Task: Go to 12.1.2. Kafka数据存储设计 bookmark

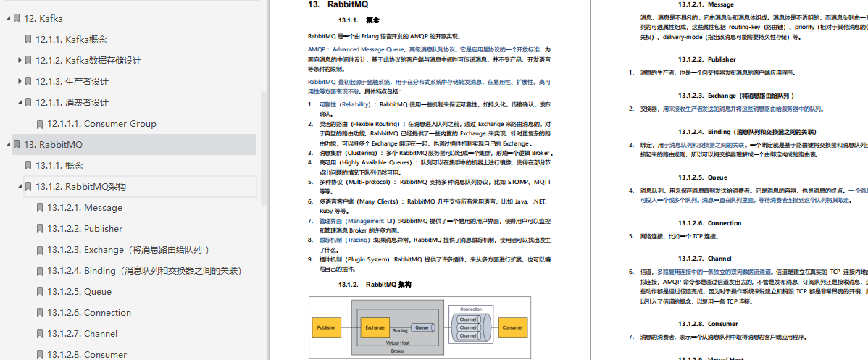Action: (88, 60)
